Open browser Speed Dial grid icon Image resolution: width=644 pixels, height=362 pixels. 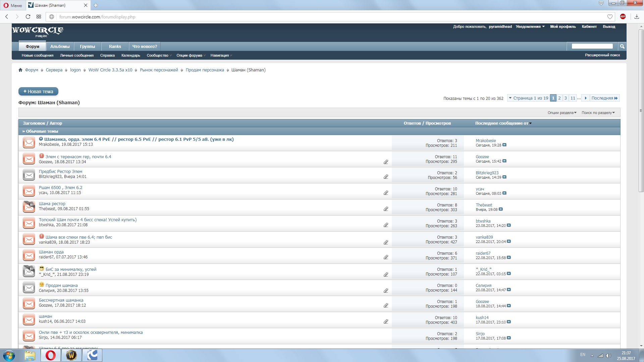tap(39, 17)
